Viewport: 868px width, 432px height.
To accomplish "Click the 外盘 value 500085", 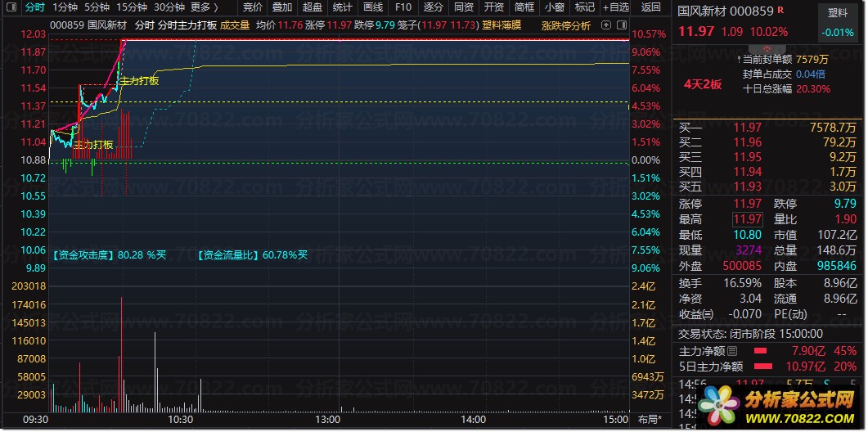I will click(742, 265).
